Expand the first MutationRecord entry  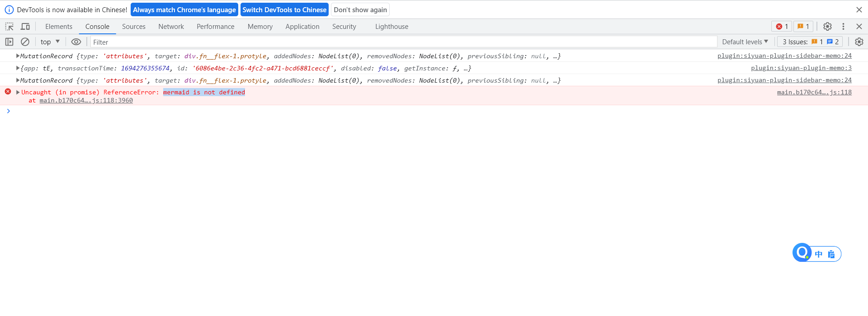tap(18, 56)
